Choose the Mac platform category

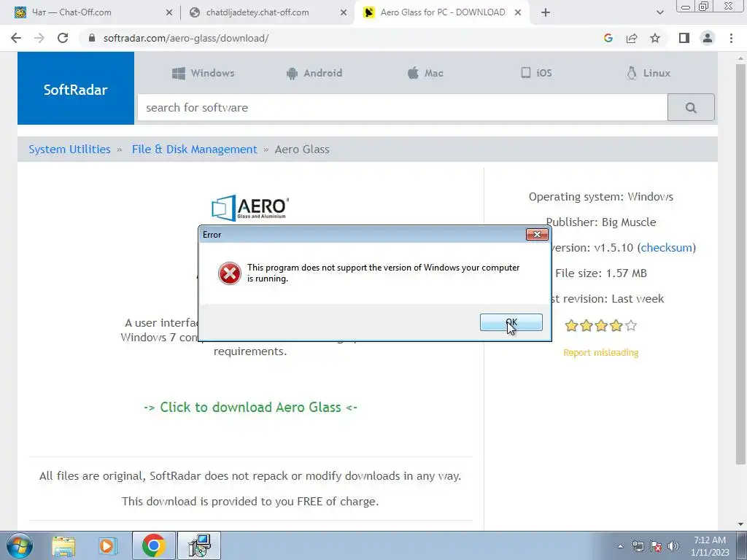pos(425,73)
